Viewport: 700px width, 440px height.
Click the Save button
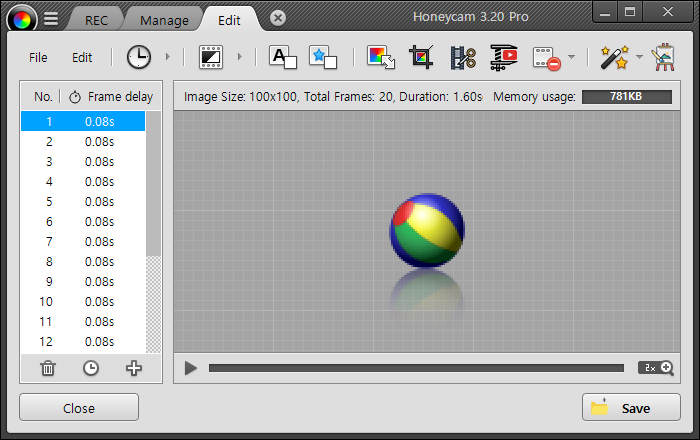(631, 408)
